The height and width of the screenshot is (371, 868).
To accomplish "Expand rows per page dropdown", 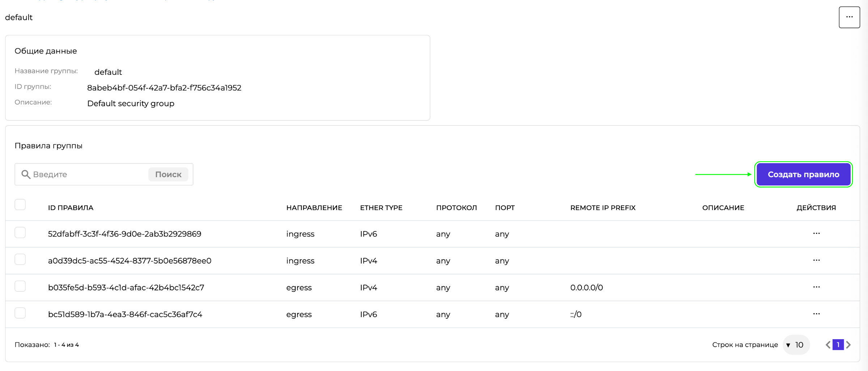I will pos(796,345).
